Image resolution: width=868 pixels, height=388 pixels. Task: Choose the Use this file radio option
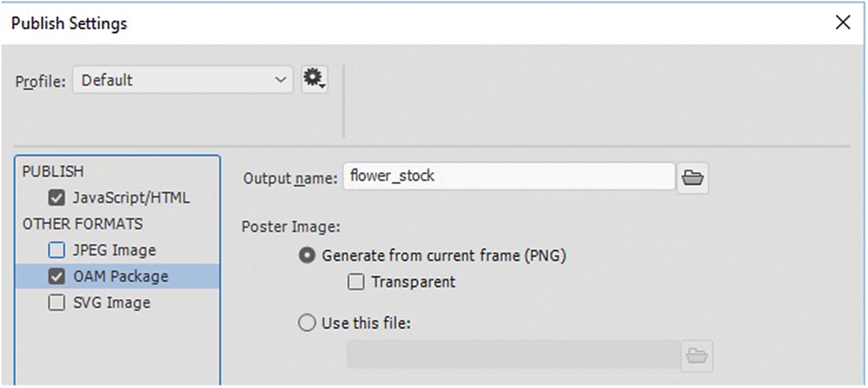307,323
